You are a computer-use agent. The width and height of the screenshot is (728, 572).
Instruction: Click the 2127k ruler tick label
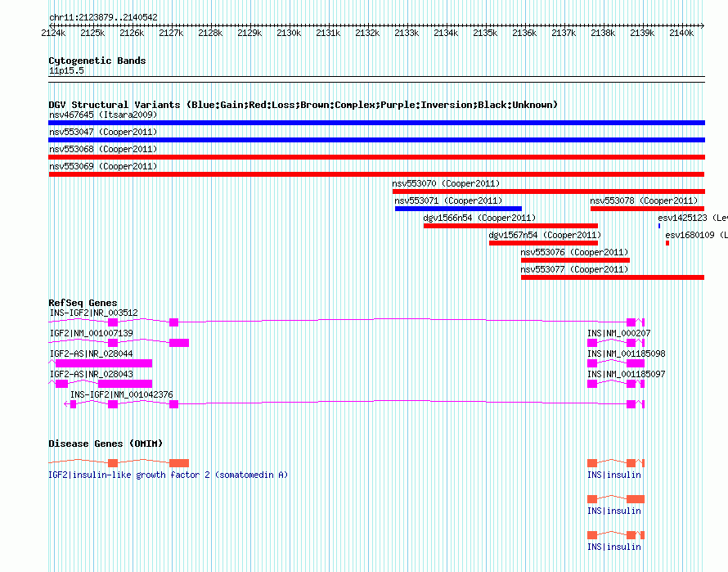171,33
